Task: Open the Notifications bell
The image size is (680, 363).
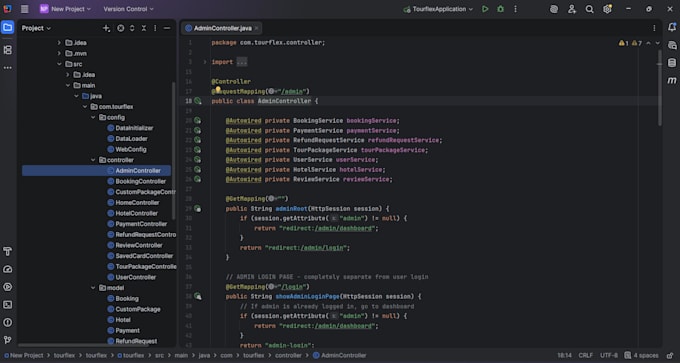Action: pyautogui.click(x=672, y=27)
